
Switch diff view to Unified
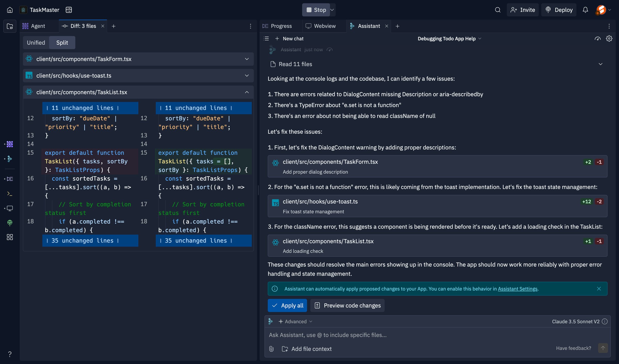point(36,43)
